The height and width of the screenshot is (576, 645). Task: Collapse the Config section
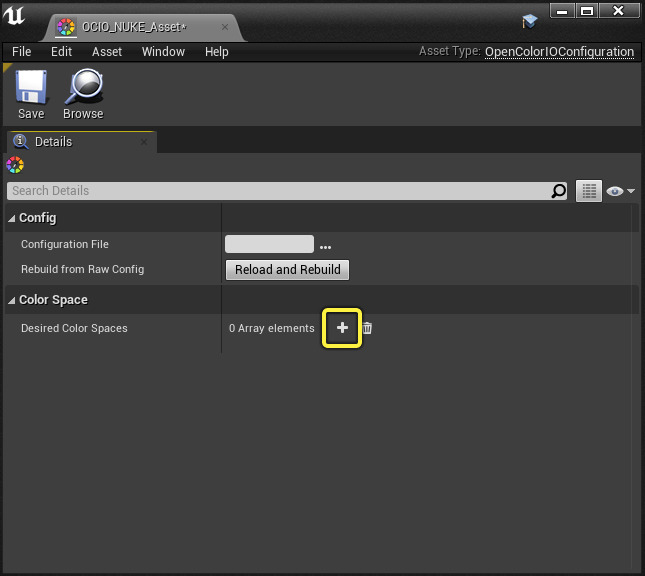[12, 218]
